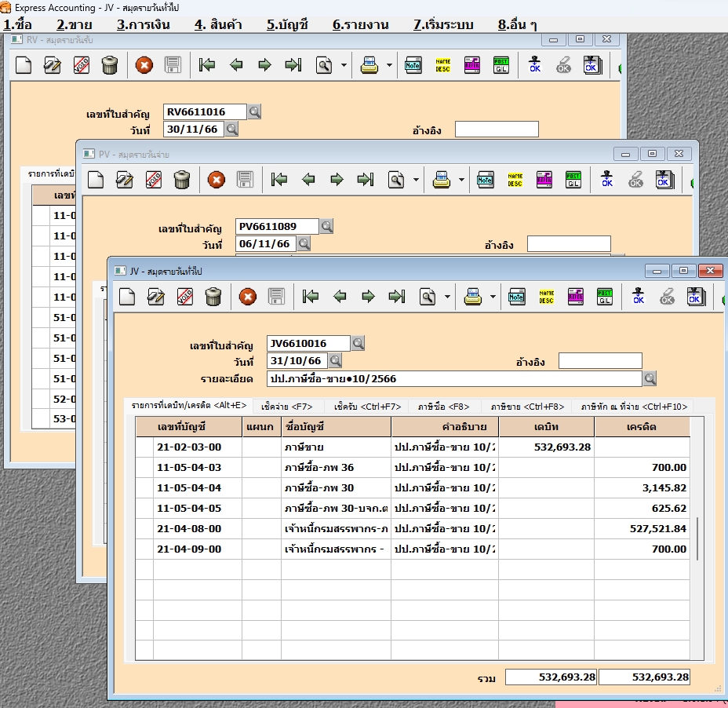The image size is (728, 708).
Task: Click lookup button beside RV6611016 field
Action: pos(254,111)
